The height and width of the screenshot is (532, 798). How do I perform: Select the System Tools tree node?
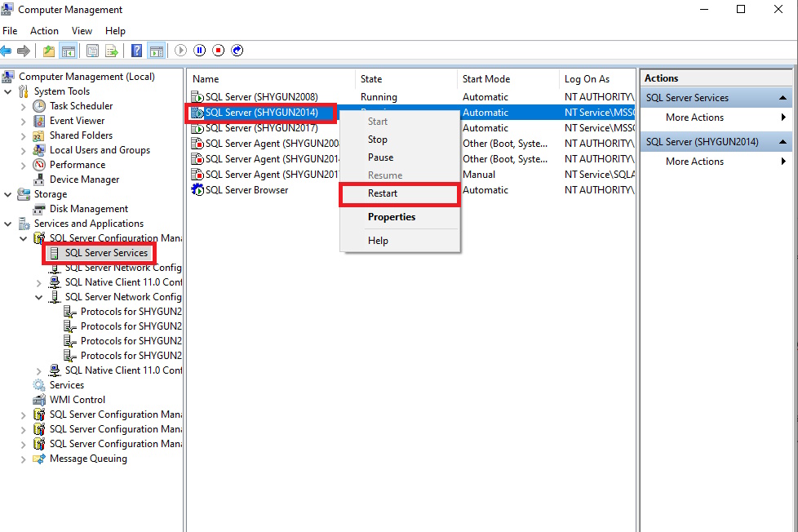(x=61, y=91)
